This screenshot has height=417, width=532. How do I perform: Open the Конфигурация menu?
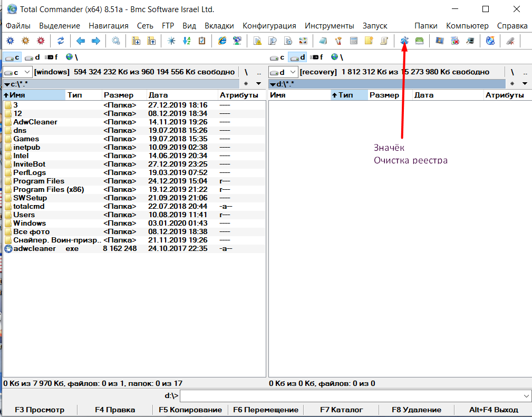point(269,26)
